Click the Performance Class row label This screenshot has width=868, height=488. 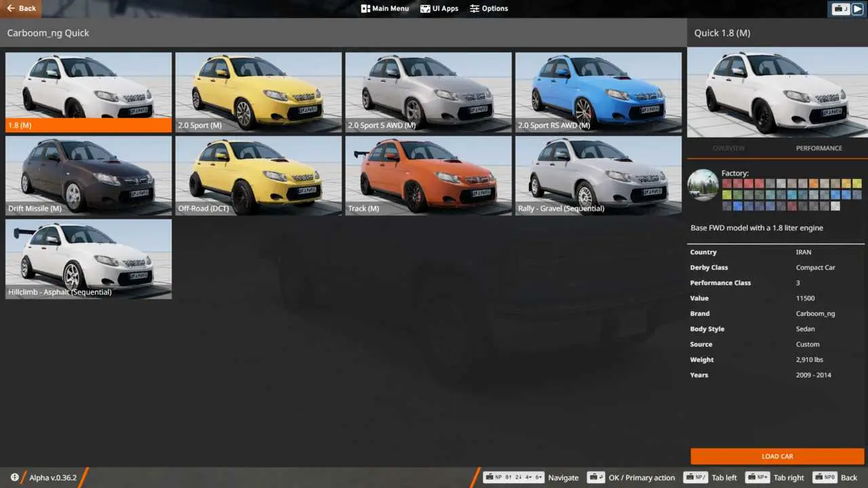720,283
